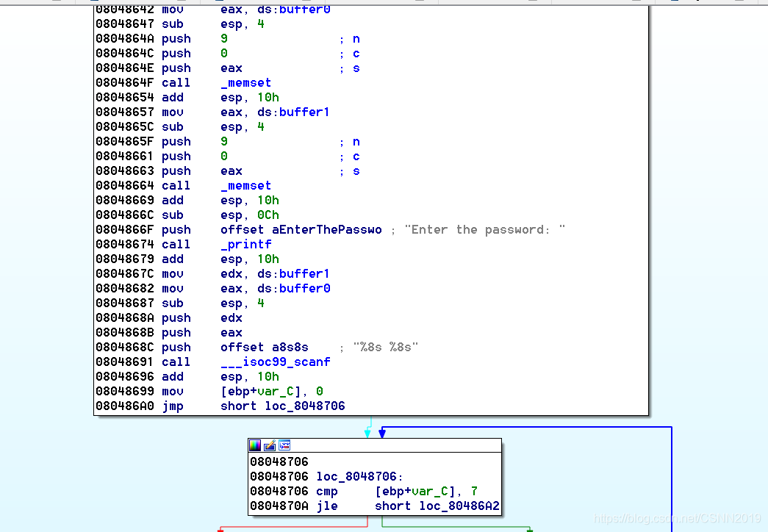Click ds:buffer0 at address 08048642
The height and width of the screenshot is (532, 768).
pos(294,10)
